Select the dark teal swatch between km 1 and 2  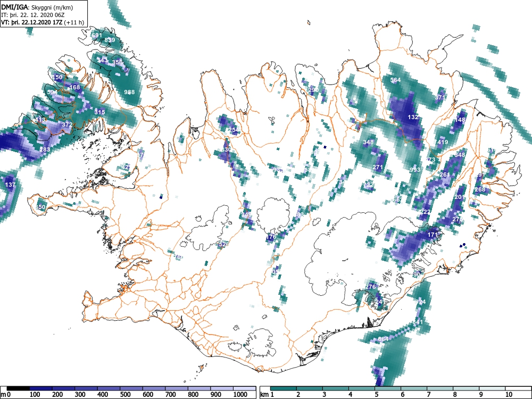[284, 388]
